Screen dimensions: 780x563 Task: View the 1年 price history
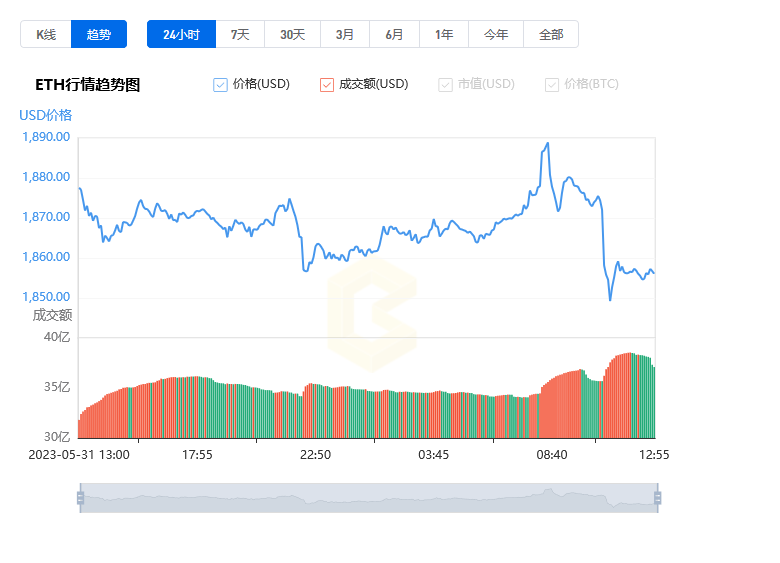click(x=444, y=34)
